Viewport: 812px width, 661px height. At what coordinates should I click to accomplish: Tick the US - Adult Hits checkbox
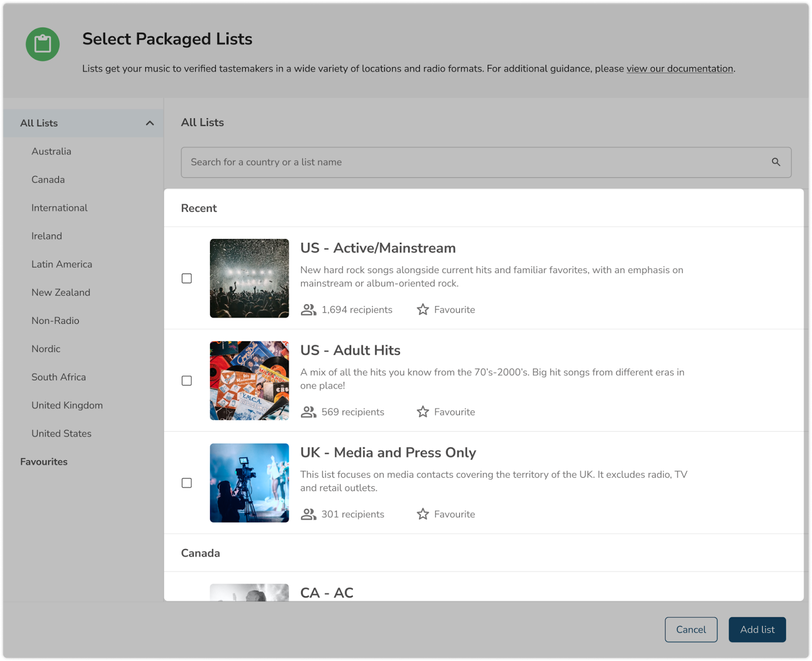click(x=187, y=381)
